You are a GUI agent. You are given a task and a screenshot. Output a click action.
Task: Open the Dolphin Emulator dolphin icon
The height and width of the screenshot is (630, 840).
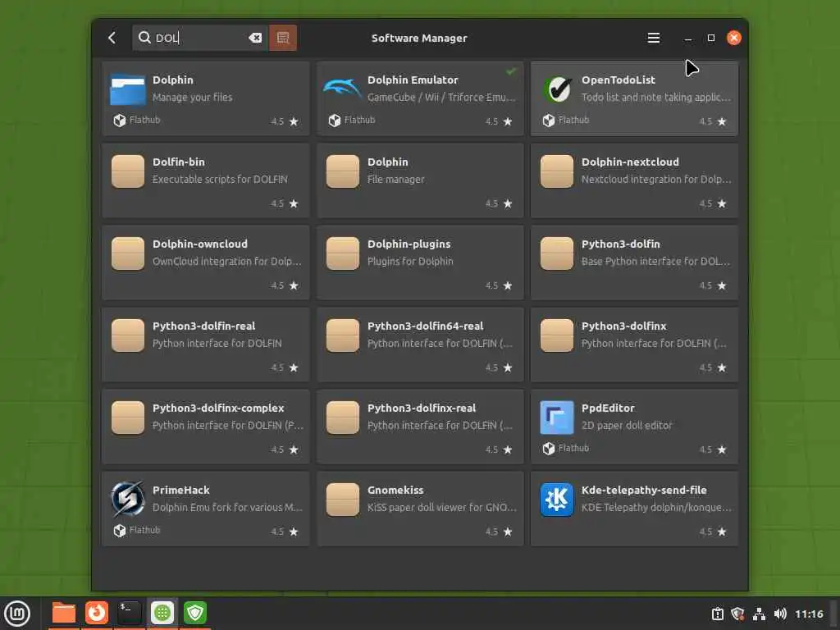coord(342,88)
